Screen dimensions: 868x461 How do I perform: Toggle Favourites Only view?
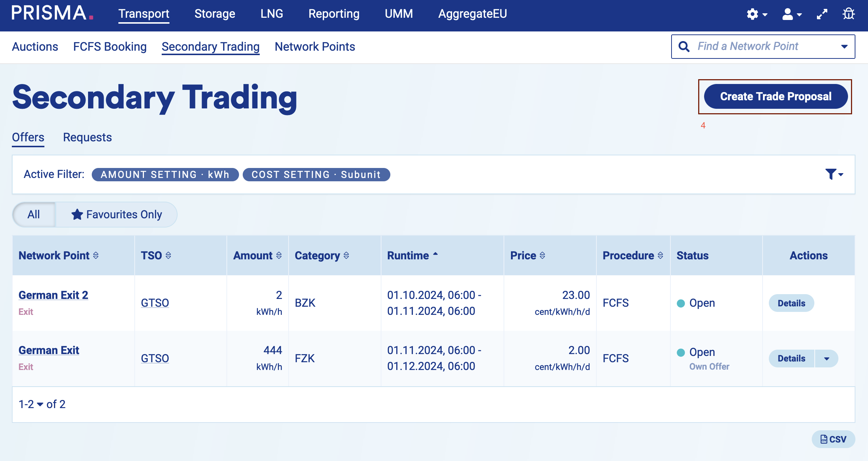[x=117, y=215]
